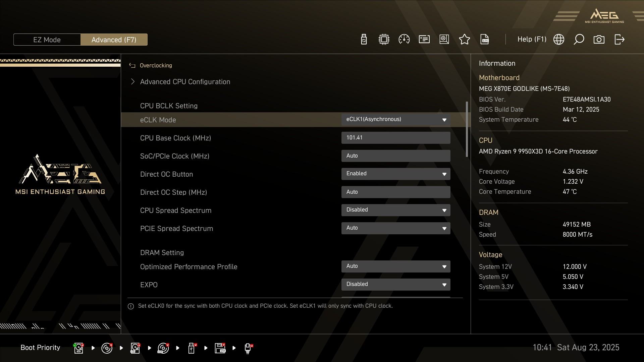Screen dimensions: 644x362
Task: Open language selection globe icon
Action: [558, 40]
